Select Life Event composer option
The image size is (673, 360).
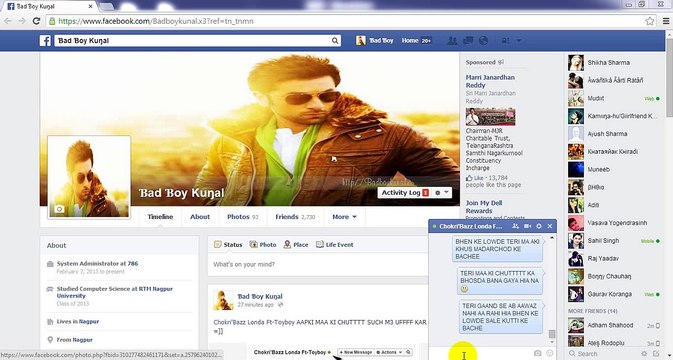click(334, 245)
